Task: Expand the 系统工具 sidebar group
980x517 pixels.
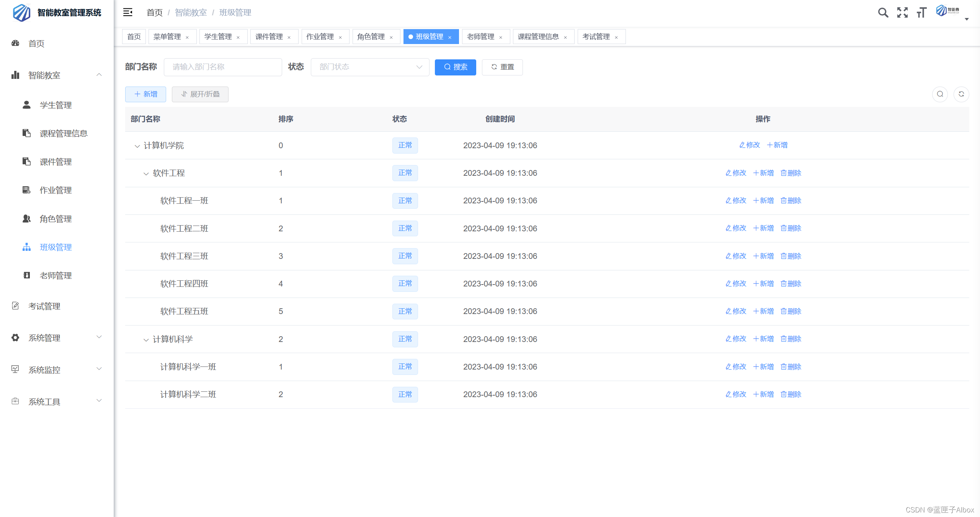Action: coord(99,401)
